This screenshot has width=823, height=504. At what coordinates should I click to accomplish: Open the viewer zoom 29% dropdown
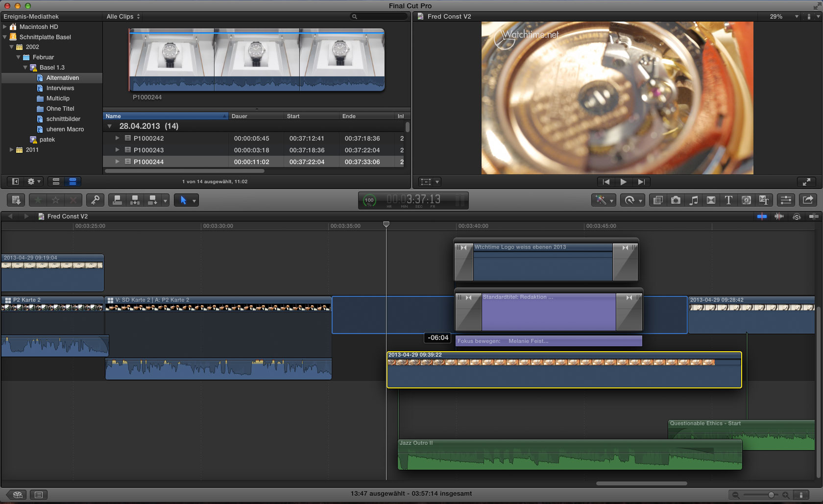coord(783,17)
